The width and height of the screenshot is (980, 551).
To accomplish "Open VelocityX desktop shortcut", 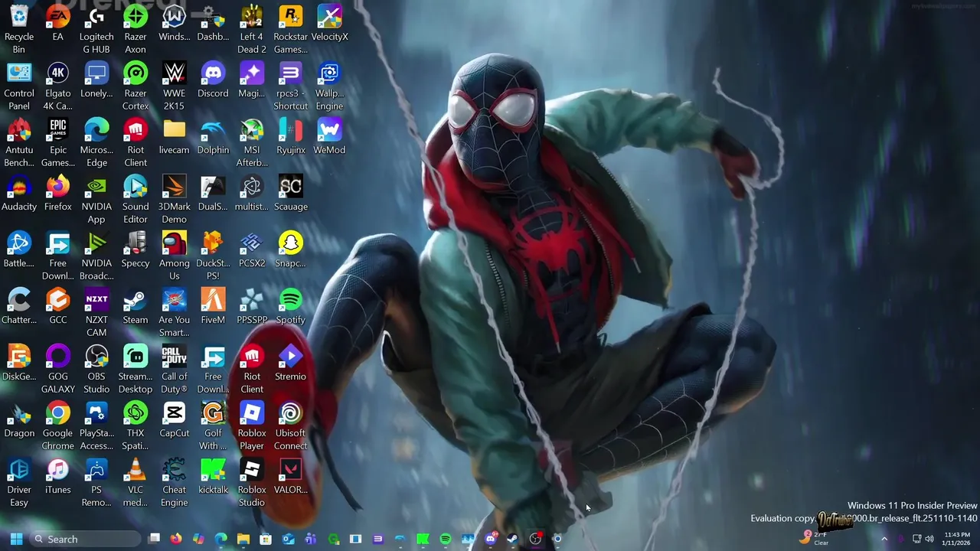I will [x=329, y=23].
